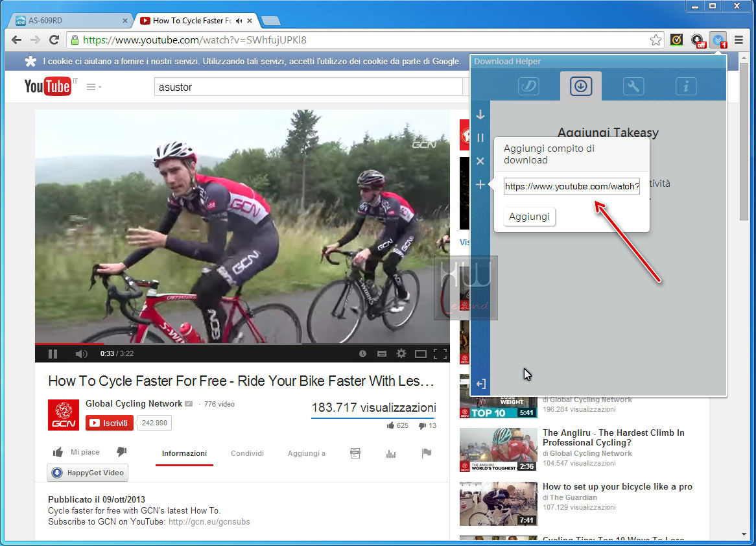756x546 pixels.
Task: Open the Angliru video thumbnail
Action: click(x=499, y=449)
